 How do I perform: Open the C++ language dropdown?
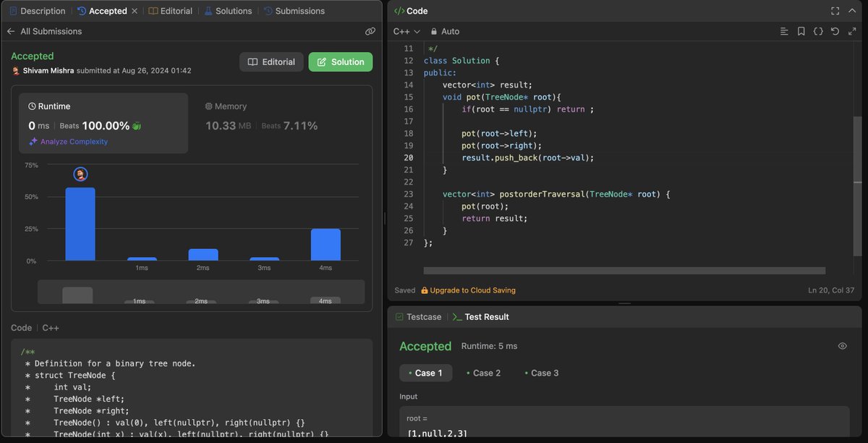[407, 31]
